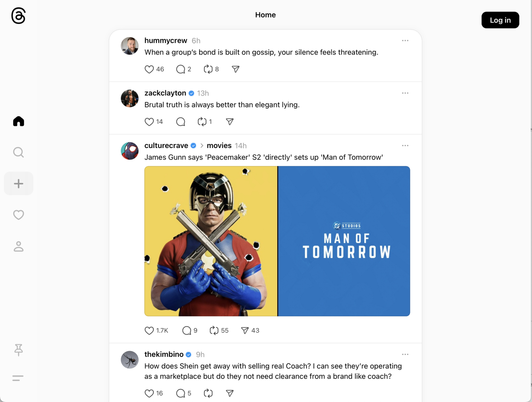This screenshot has height=402, width=532.
Task: Click the create new thread plus icon
Action: click(18, 184)
